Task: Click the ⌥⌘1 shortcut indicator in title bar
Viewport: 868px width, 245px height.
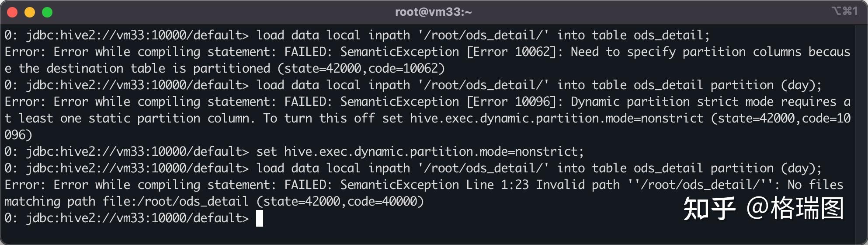Action: click(844, 11)
